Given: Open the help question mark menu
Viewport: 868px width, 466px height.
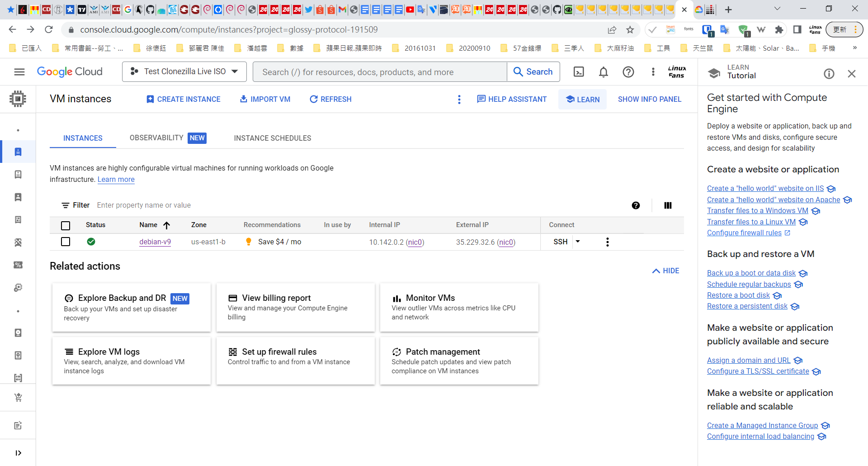Looking at the screenshot, I should coord(628,72).
